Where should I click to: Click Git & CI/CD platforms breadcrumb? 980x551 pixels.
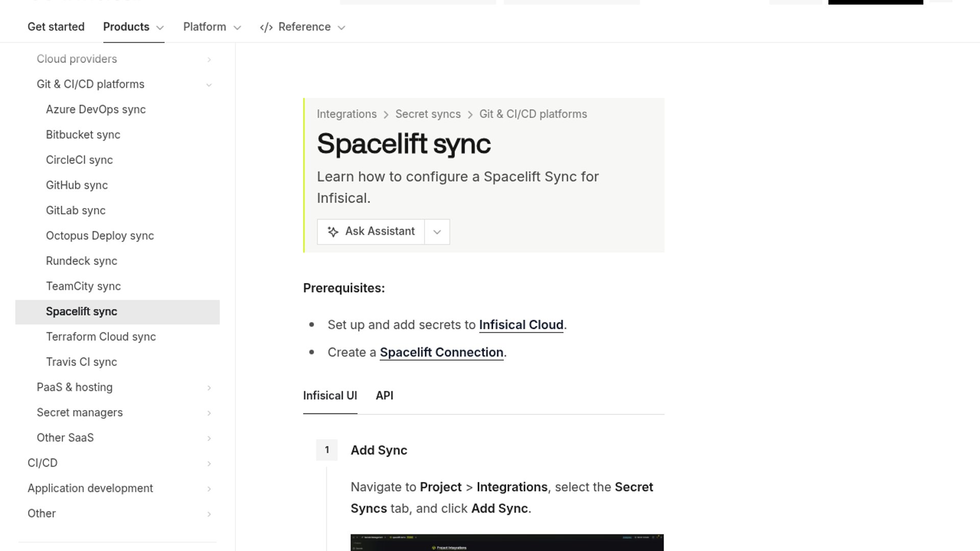click(x=533, y=114)
